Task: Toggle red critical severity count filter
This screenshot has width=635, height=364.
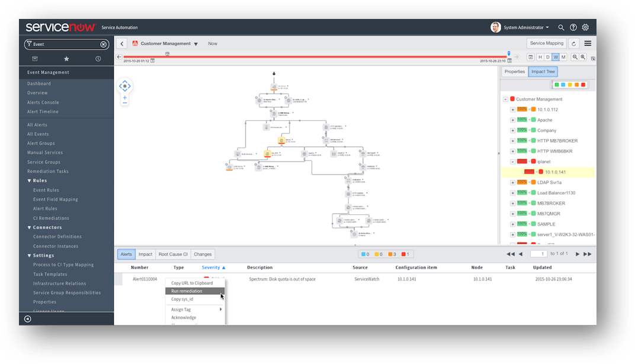Action: coord(405,255)
